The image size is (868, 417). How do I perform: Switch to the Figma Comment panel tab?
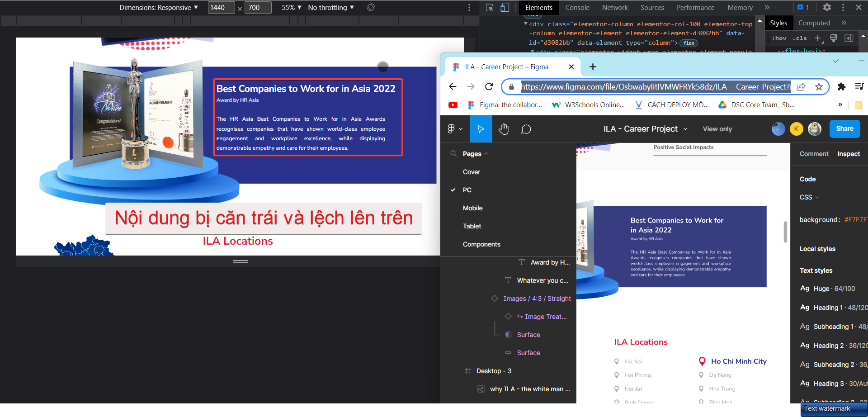[814, 154]
